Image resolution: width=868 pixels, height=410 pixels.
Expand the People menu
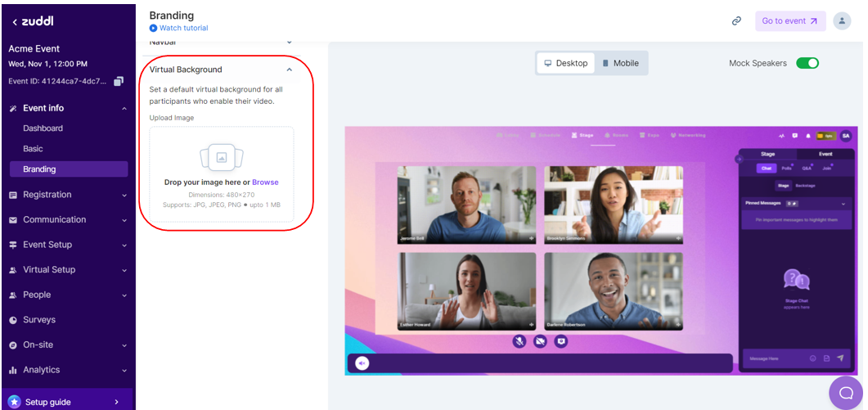(124, 295)
